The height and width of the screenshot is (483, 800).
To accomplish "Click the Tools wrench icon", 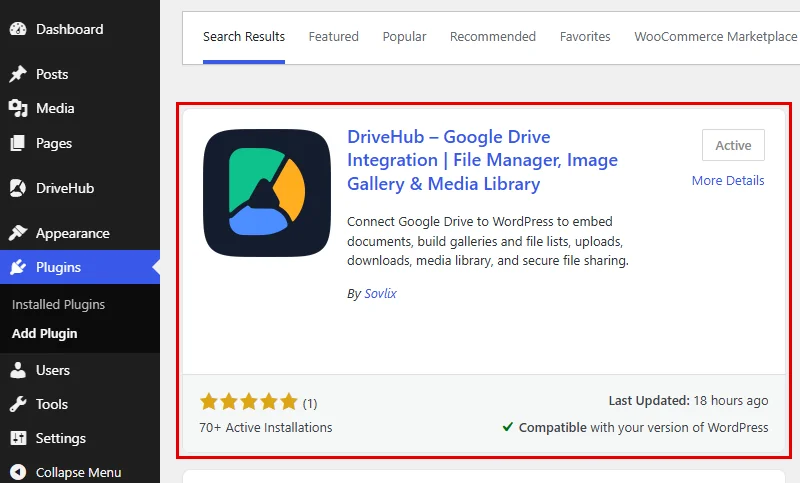I will coord(18,404).
